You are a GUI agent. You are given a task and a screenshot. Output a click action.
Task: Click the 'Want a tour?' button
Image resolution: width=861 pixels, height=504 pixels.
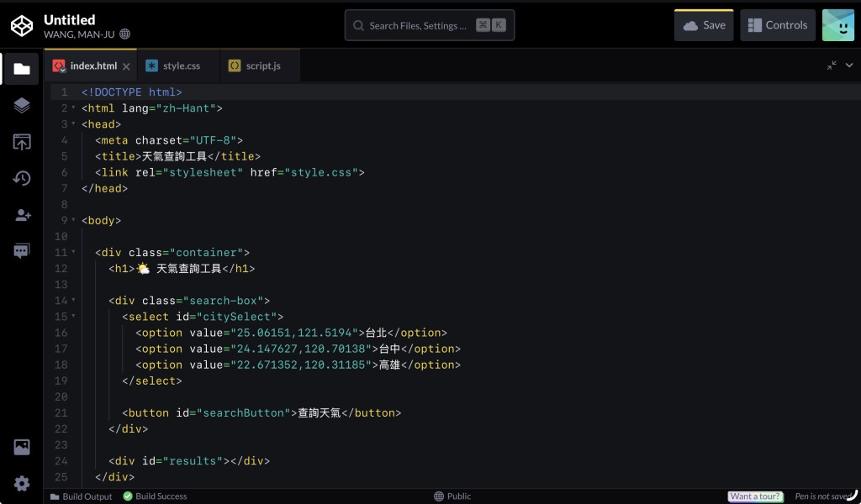point(755,496)
